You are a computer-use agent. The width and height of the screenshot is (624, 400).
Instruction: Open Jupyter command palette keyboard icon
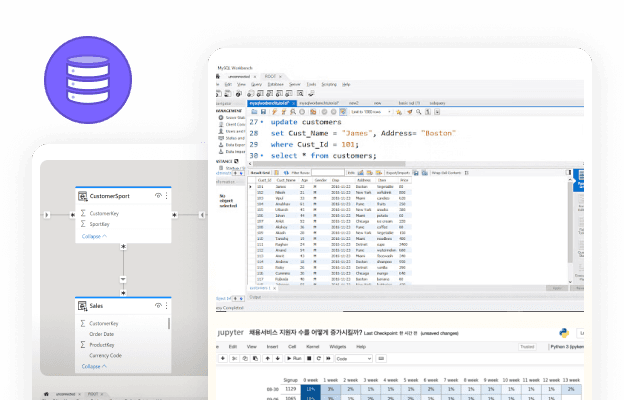[381, 359]
